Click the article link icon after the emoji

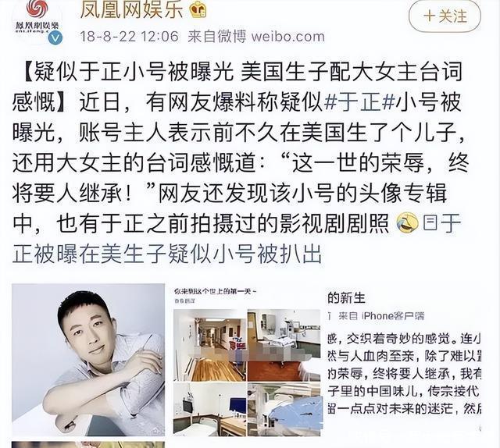point(430,223)
